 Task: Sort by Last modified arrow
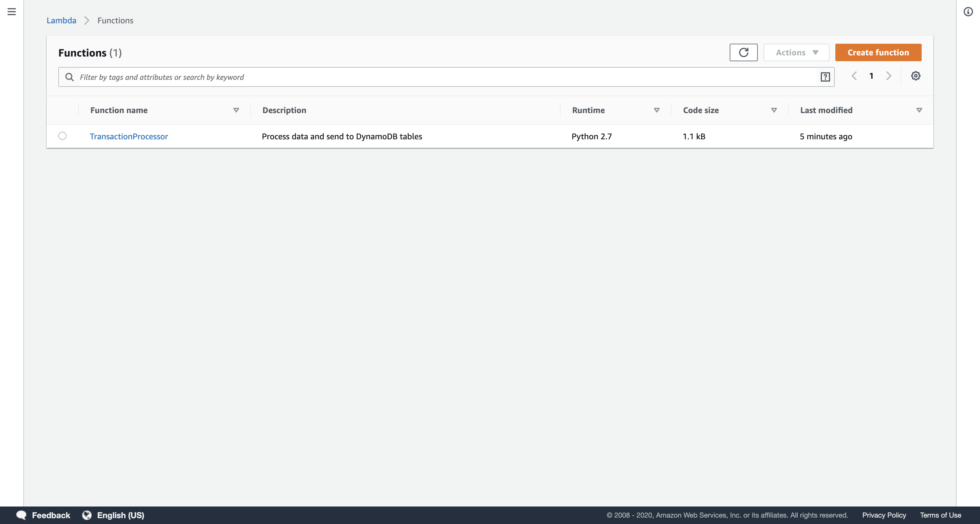coord(919,110)
